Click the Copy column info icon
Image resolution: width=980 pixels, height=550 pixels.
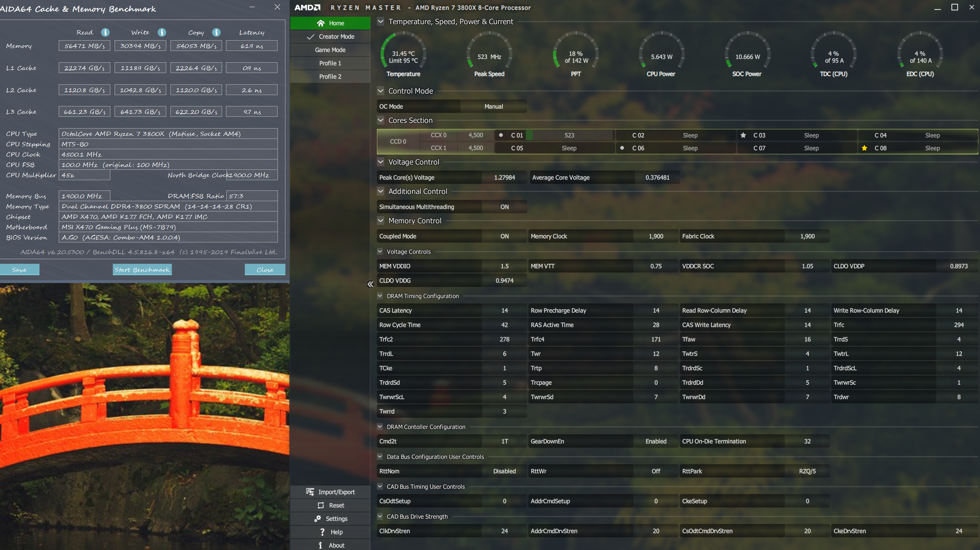216,32
